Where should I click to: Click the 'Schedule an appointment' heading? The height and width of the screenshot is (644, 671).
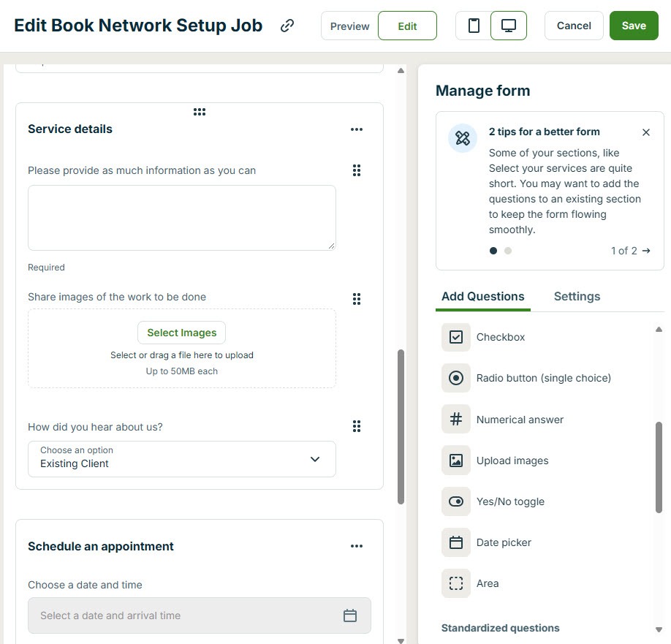tap(101, 547)
